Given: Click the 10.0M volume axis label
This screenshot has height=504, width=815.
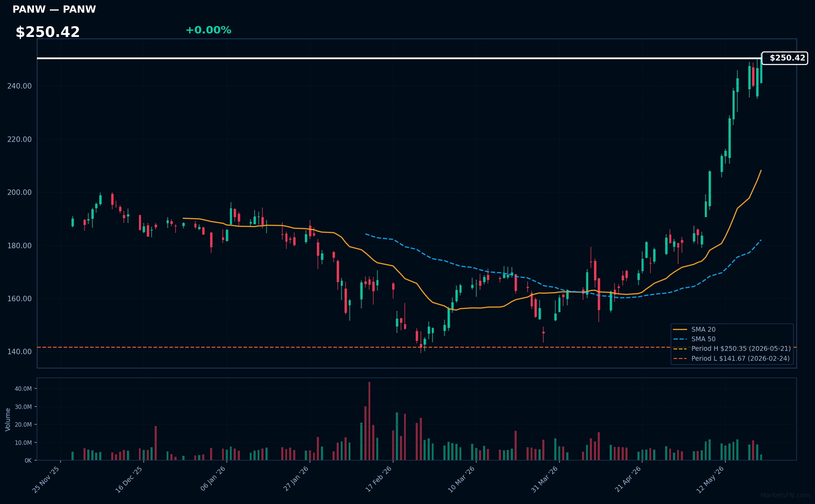Looking at the screenshot, I should 23,443.
